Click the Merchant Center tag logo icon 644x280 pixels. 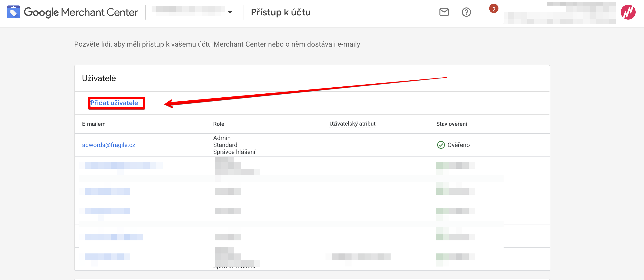click(x=13, y=12)
